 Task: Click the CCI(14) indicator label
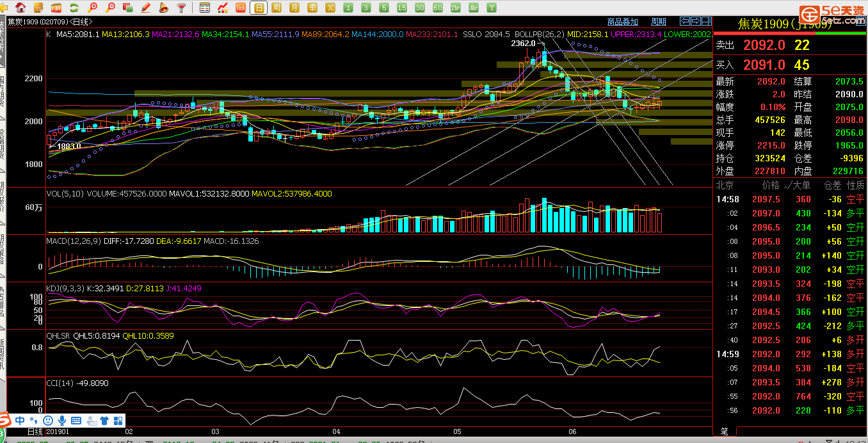[x=60, y=383]
